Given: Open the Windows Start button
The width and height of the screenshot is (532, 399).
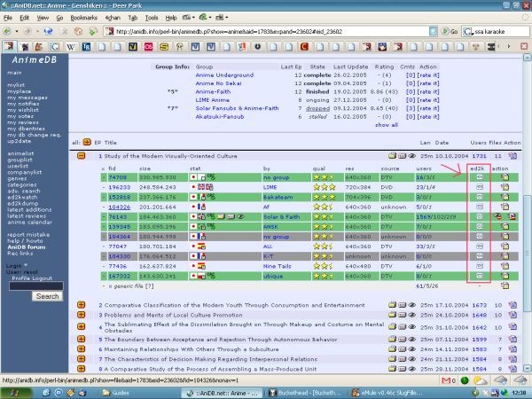Looking at the screenshot, I should click(x=16, y=393).
